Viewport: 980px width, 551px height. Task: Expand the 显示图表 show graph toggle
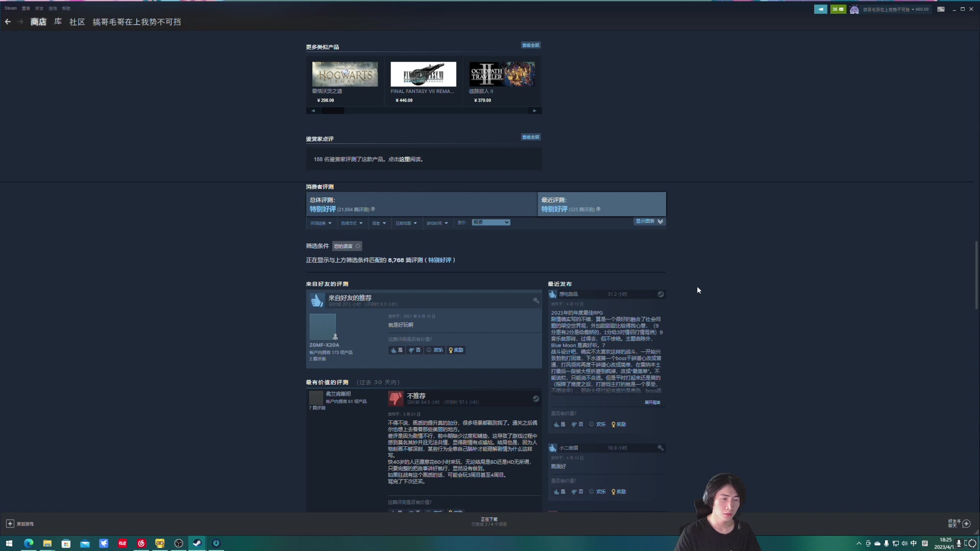point(649,221)
